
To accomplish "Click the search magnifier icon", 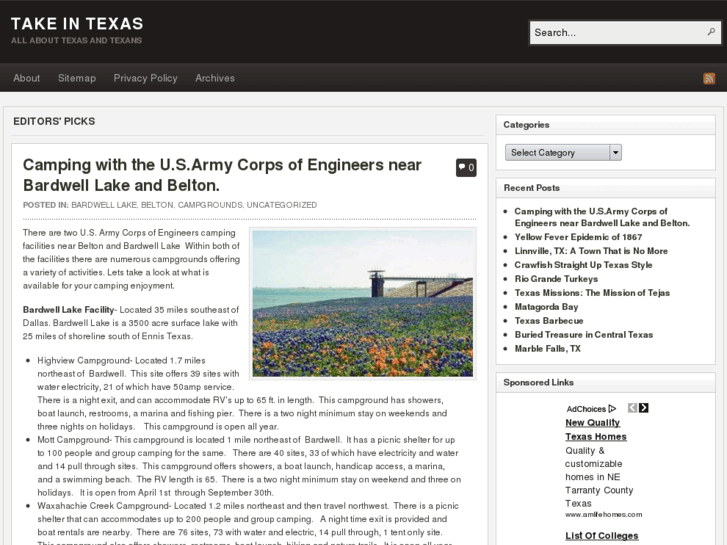I will click(711, 32).
